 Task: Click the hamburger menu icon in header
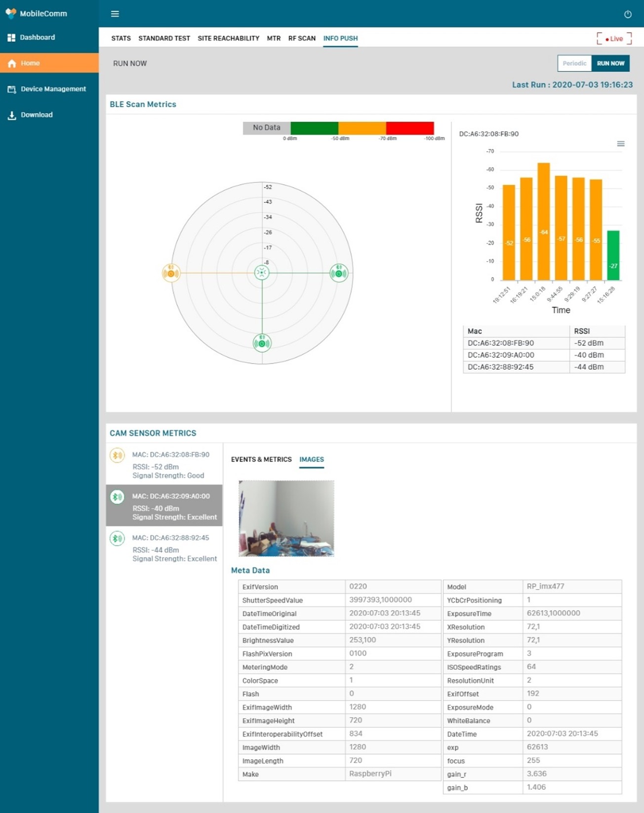click(x=115, y=14)
